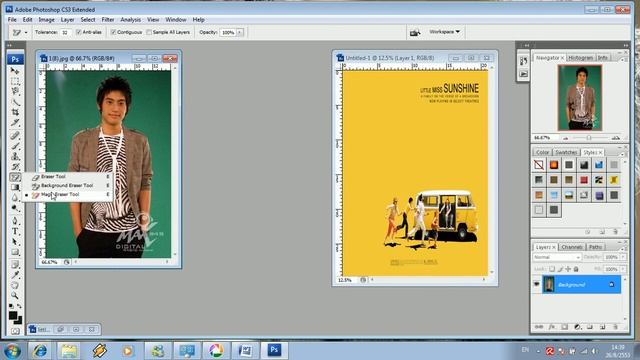640x360 pixels.
Task: Open Adobe Bridge from options bar
Action: 415,32
